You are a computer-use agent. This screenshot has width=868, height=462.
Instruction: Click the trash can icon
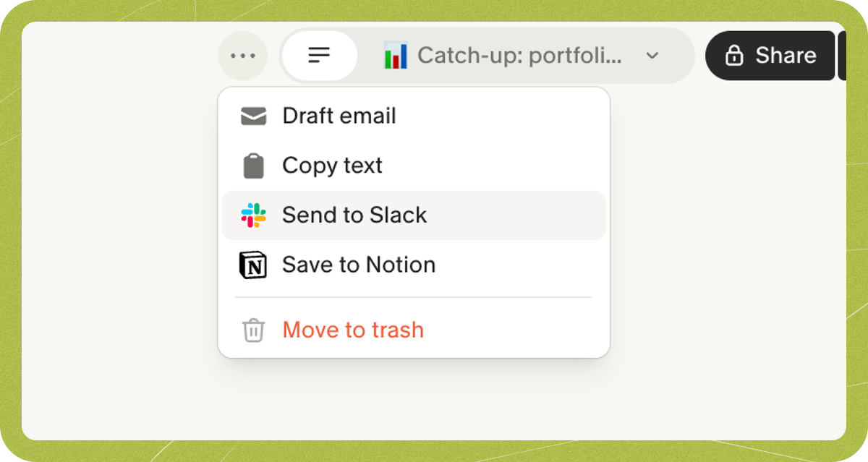(x=253, y=330)
